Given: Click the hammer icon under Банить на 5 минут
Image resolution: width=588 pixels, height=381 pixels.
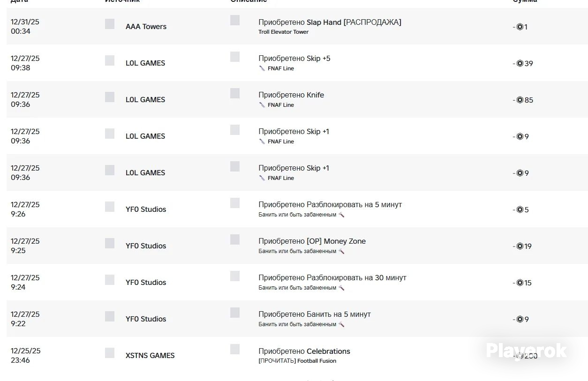Looking at the screenshot, I should (341, 324).
